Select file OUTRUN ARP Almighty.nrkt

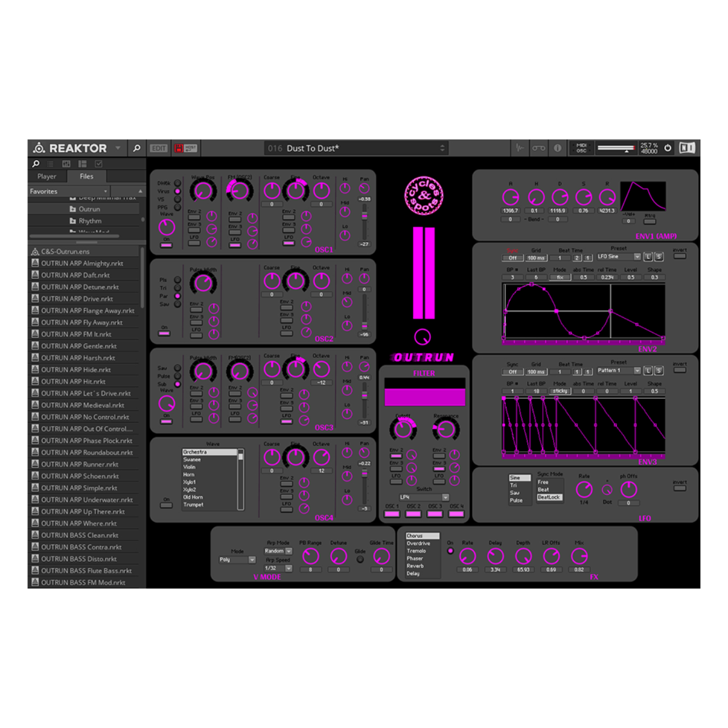82,263
